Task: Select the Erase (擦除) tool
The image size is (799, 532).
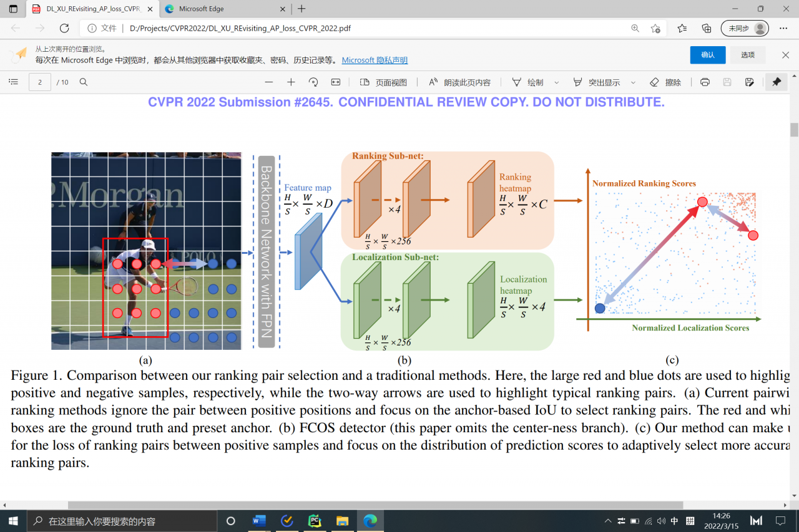Action: (x=665, y=82)
